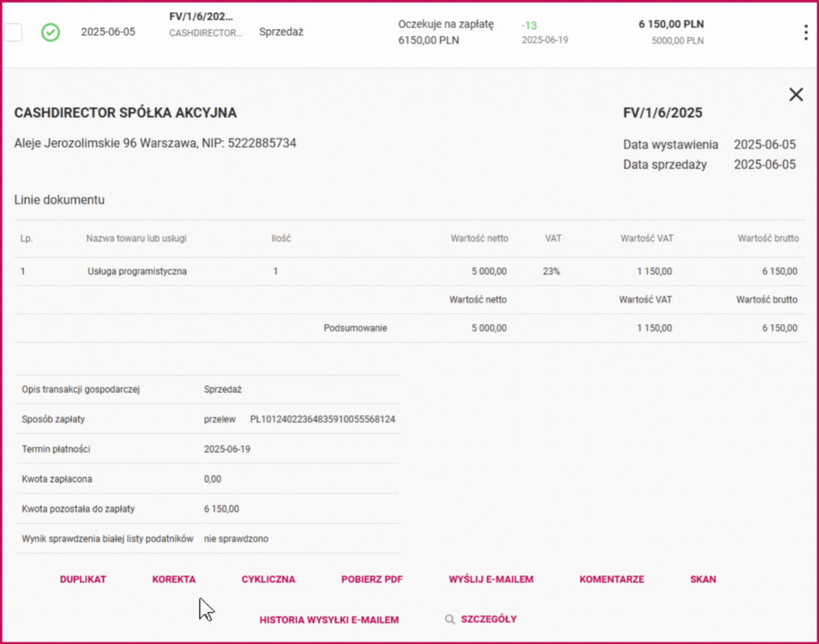The image size is (819, 644).
Task: Download invoice via POBIERZ PDF
Action: [x=372, y=579]
